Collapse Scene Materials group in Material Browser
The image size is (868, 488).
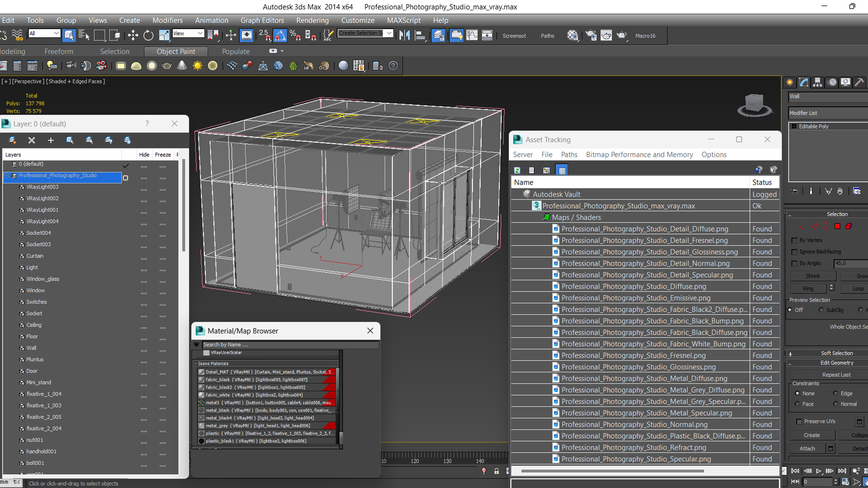coord(196,364)
